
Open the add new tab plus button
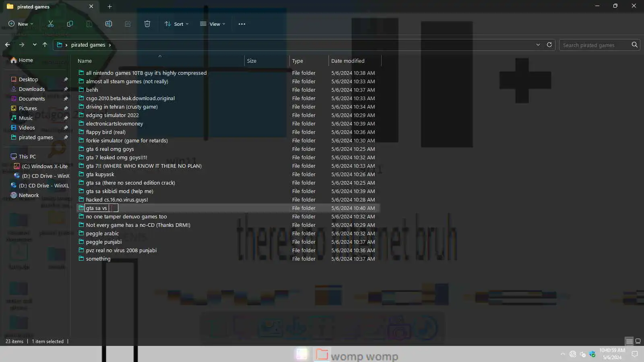tap(110, 6)
